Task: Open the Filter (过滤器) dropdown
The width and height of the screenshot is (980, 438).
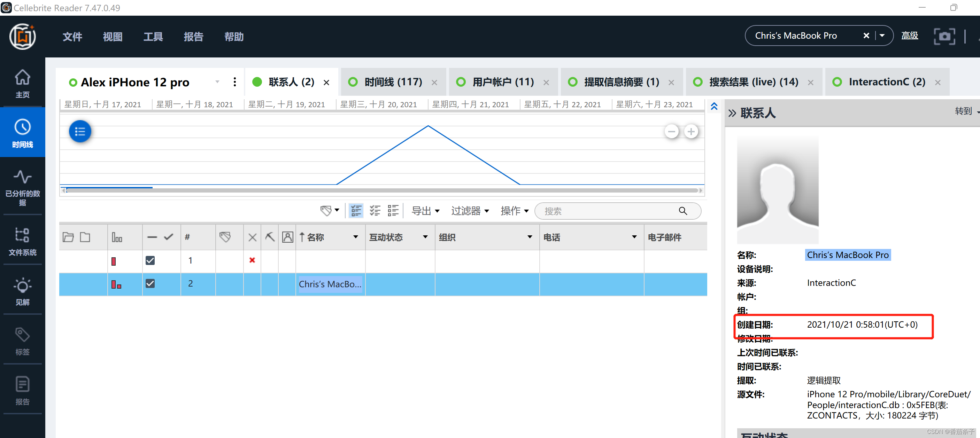Action: pyautogui.click(x=470, y=211)
